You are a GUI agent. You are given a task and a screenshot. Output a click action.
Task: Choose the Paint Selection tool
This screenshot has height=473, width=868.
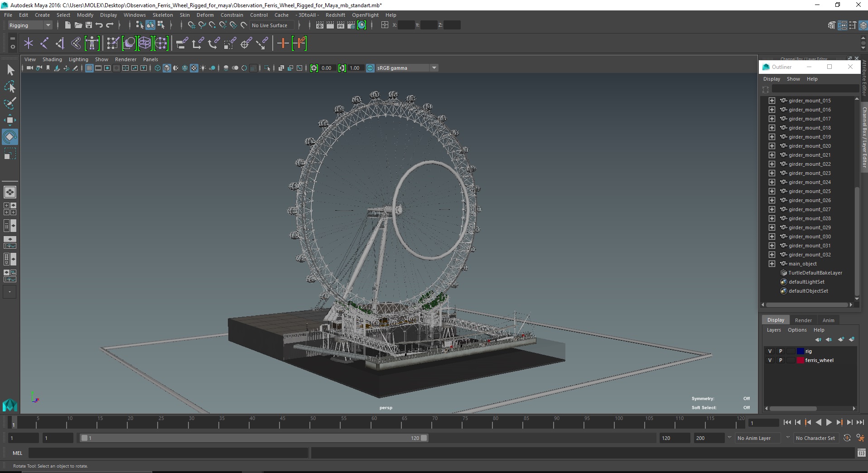click(x=10, y=103)
